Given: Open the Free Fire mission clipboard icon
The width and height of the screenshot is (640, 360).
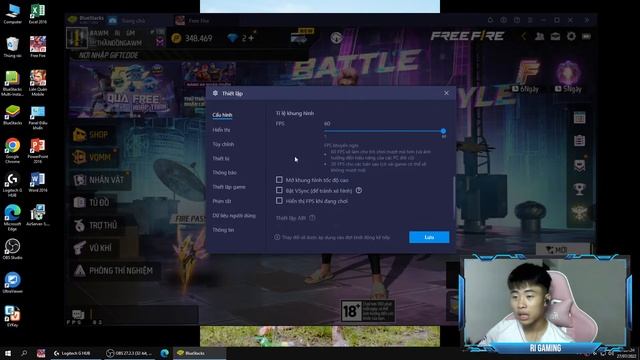Looking at the screenshot, I should [579, 141].
